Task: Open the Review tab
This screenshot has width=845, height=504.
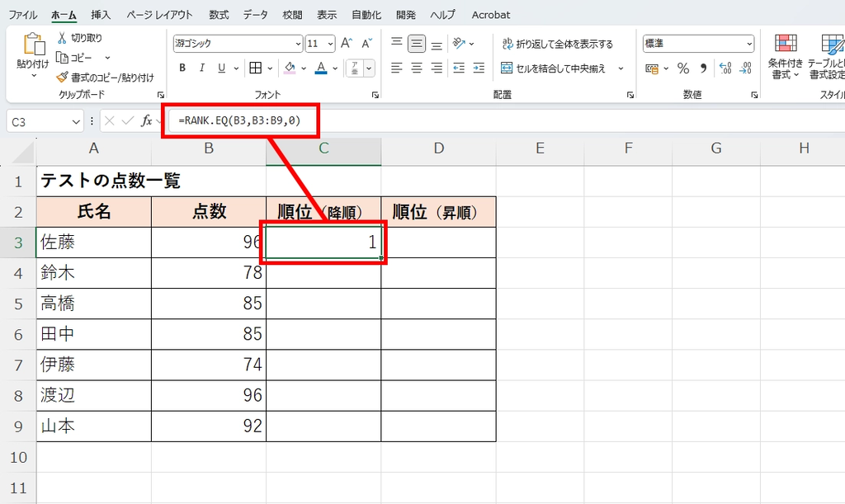Action: [293, 15]
